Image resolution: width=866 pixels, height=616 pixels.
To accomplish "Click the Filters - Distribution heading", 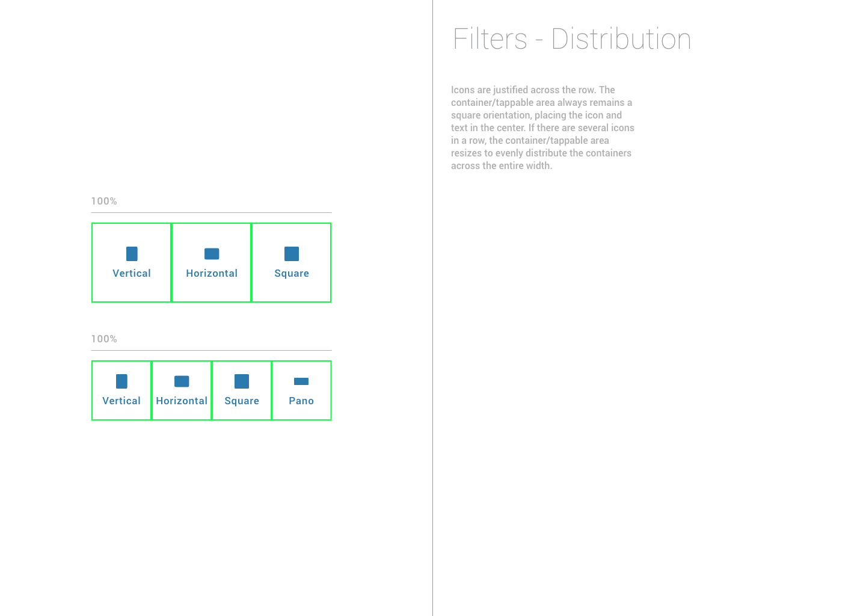I will click(572, 39).
